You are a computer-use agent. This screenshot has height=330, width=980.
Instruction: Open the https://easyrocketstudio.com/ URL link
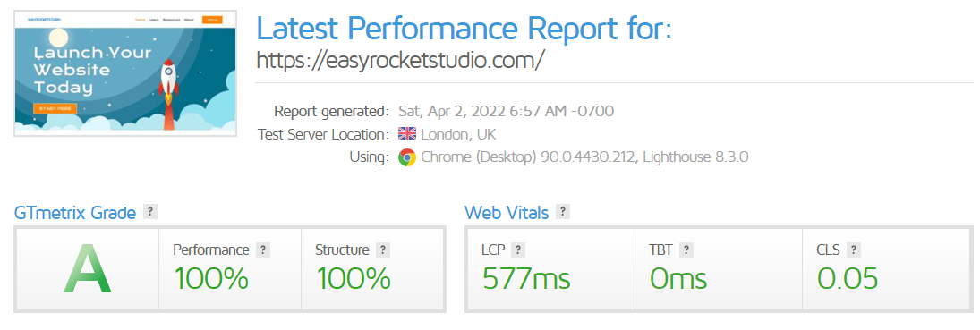point(401,59)
